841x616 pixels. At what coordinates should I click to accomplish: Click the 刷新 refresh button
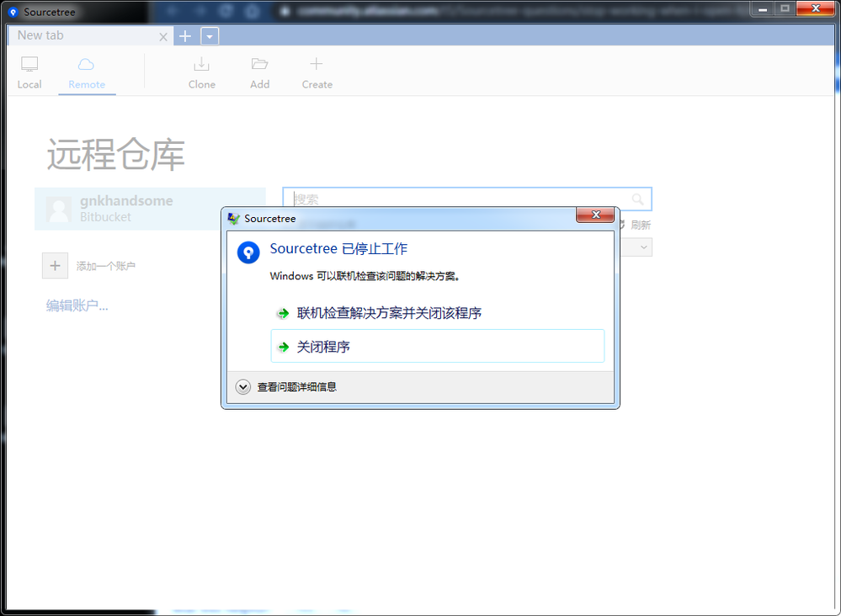[x=635, y=225]
